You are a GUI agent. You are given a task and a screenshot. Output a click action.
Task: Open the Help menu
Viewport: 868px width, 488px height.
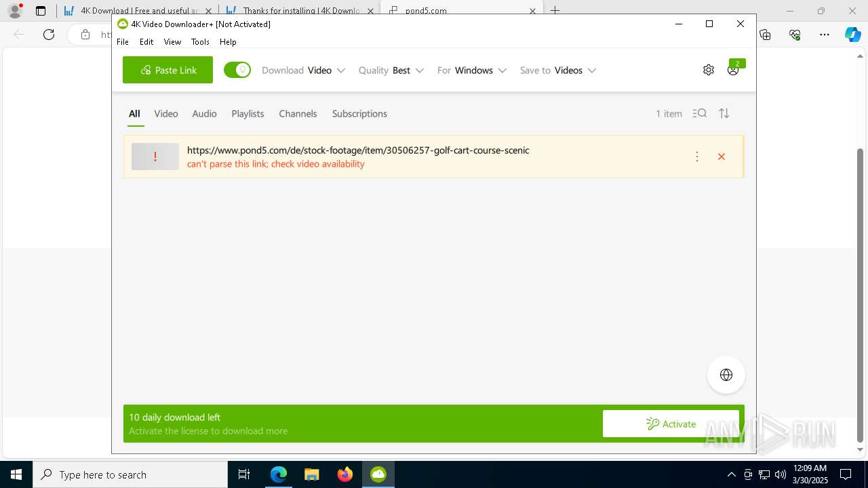228,42
